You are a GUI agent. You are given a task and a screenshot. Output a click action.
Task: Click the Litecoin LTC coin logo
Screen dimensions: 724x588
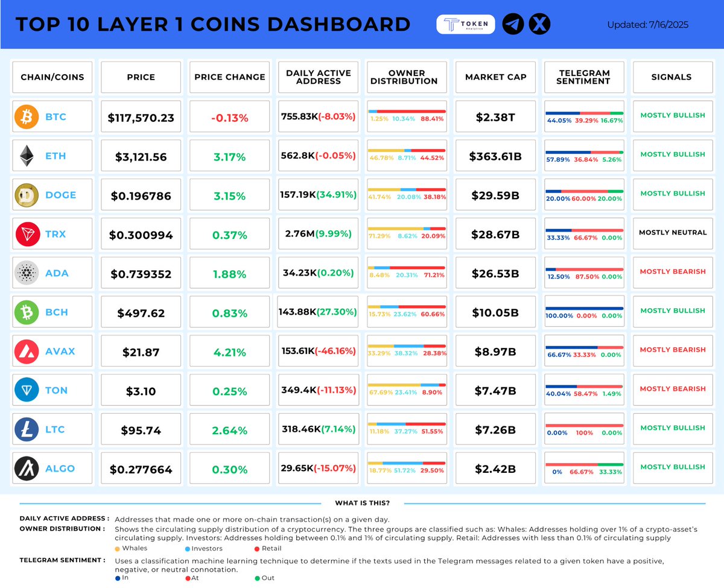[x=26, y=429]
